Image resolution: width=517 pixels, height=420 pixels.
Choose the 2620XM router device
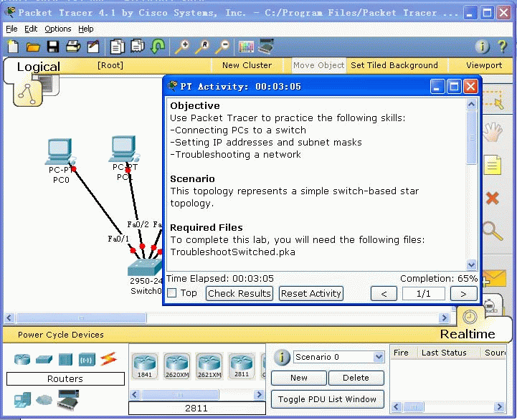(x=177, y=366)
